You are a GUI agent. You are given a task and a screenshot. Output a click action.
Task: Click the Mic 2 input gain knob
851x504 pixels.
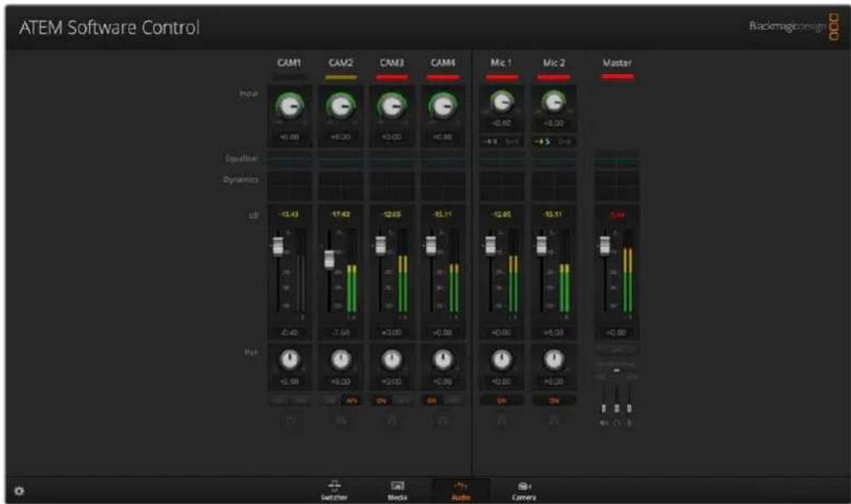[553, 101]
